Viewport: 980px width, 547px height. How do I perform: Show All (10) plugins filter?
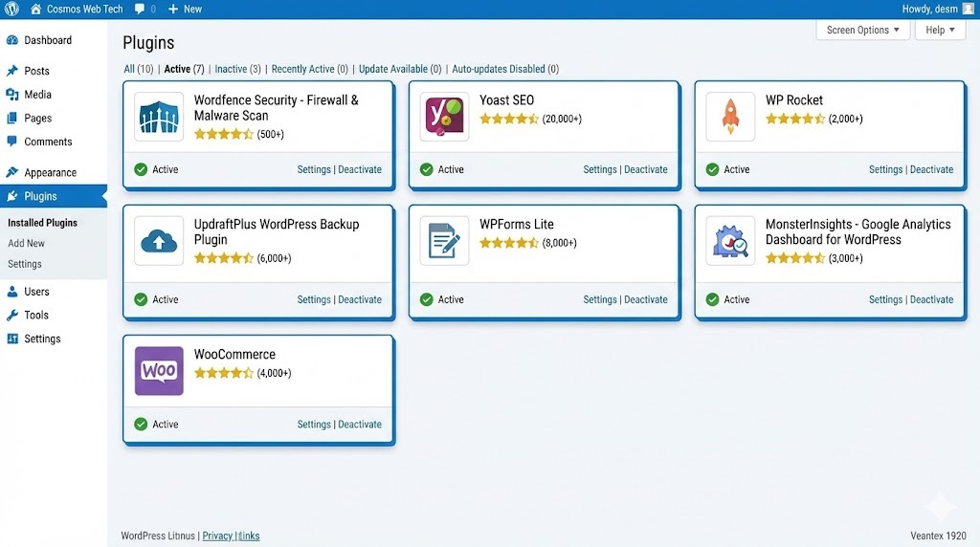pyautogui.click(x=138, y=69)
